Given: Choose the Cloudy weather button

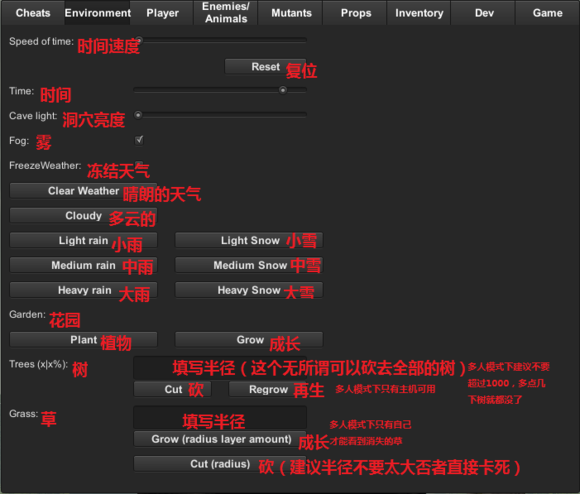Looking at the screenshot, I should (83, 216).
